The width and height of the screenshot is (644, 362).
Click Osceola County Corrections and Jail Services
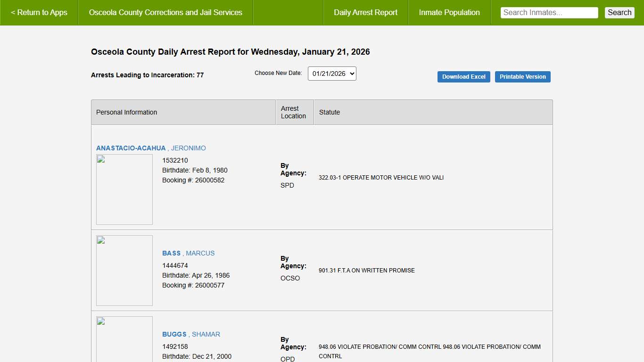(x=165, y=13)
